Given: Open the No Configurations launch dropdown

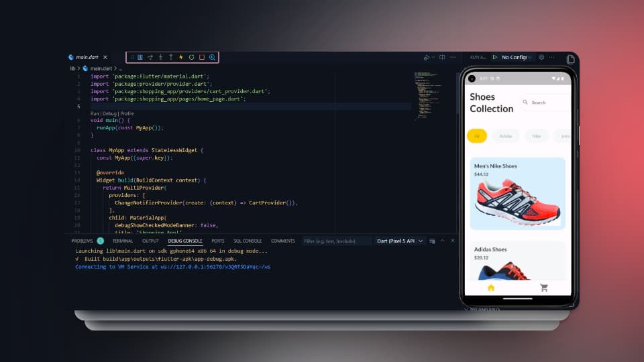Looking at the screenshot, I should pos(517,58).
